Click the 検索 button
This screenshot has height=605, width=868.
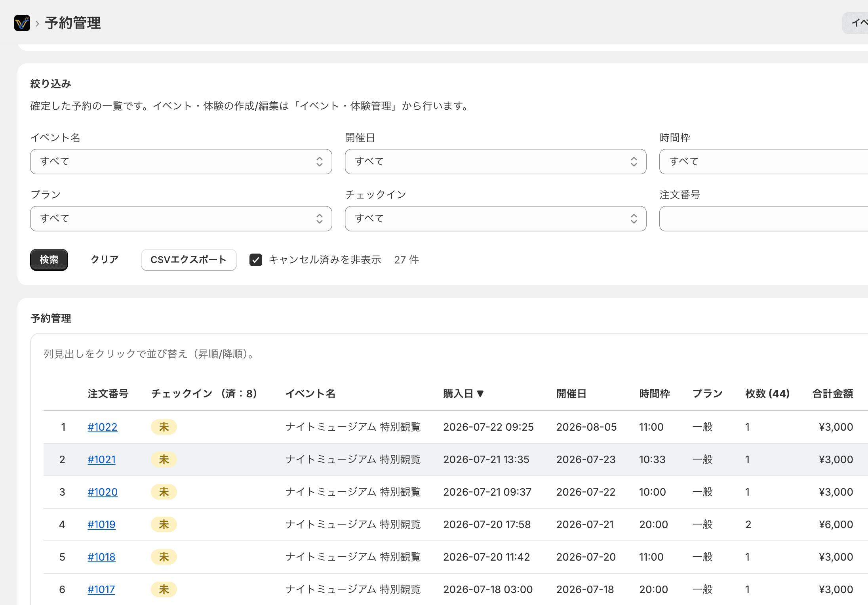(x=49, y=260)
